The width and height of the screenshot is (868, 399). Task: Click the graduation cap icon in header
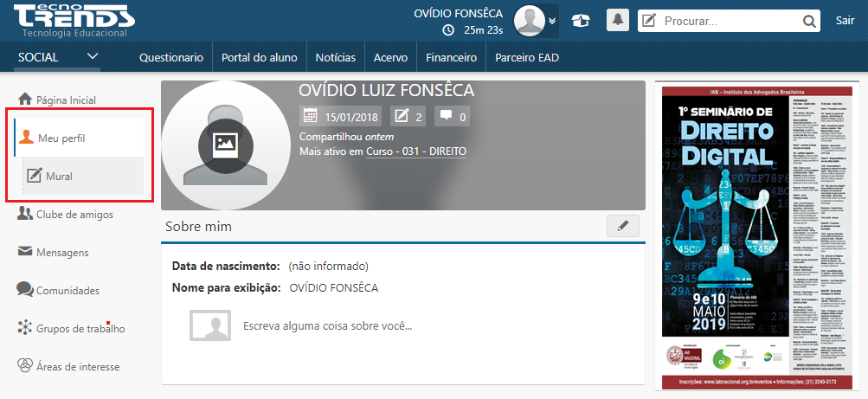tap(581, 21)
